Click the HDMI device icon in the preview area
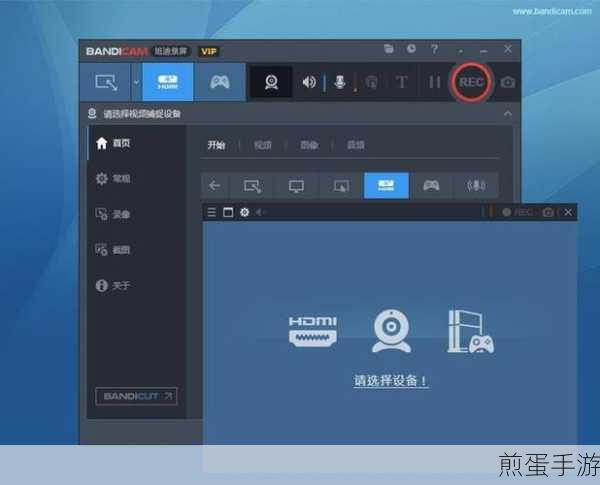The height and width of the screenshot is (485, 600). pyautogui.click(x=313, y=331)
